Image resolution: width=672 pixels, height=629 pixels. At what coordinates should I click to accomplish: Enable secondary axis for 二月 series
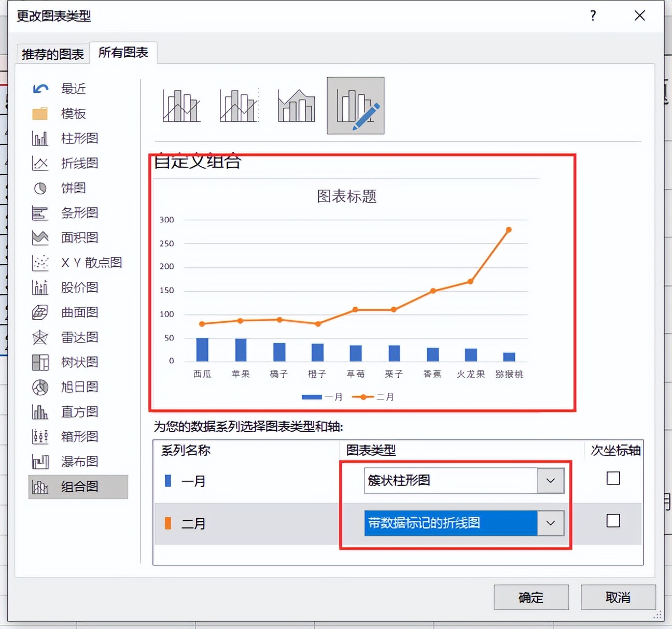tap(613, 521)
